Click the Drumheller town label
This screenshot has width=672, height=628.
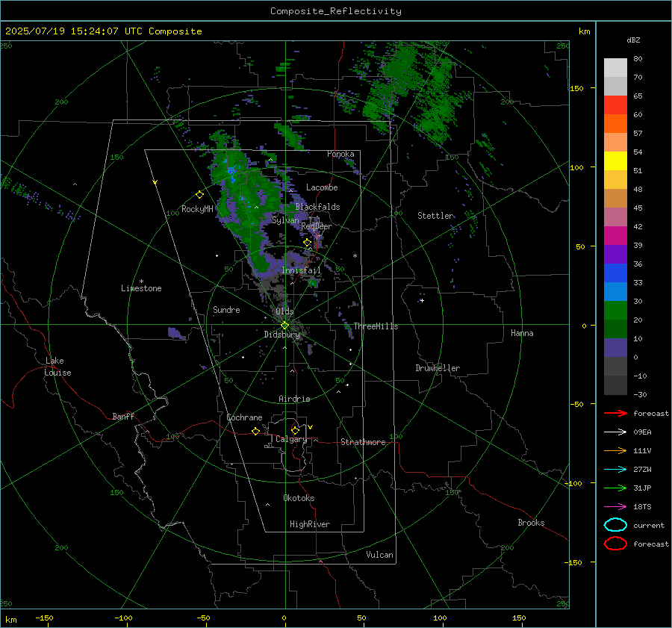click(x=438, y=368)
